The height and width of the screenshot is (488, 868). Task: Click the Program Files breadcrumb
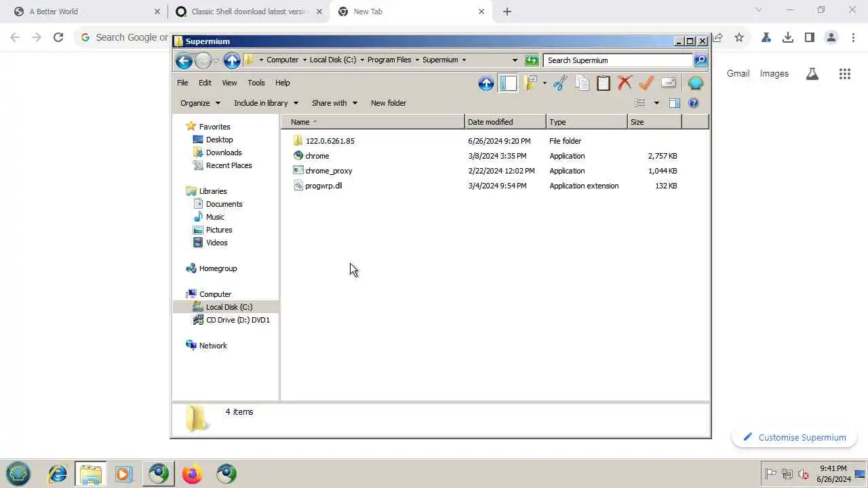389,60
